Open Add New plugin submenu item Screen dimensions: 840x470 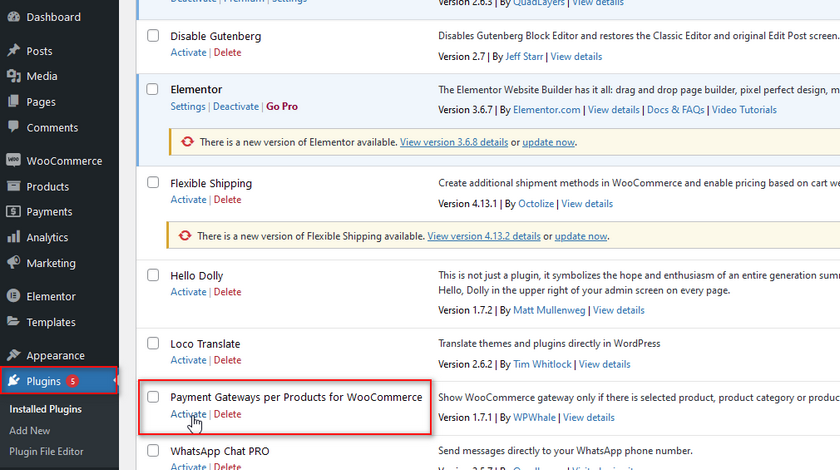click(29, 430)
